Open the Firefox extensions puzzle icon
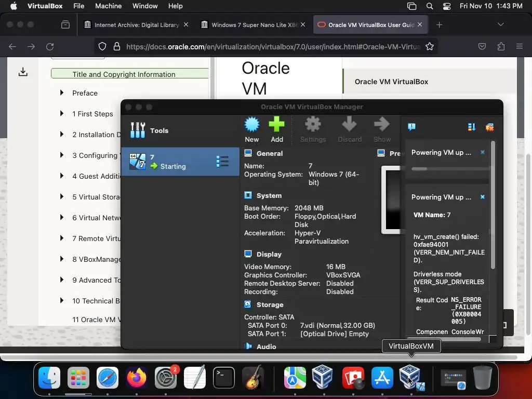 [x=501, y=46]
